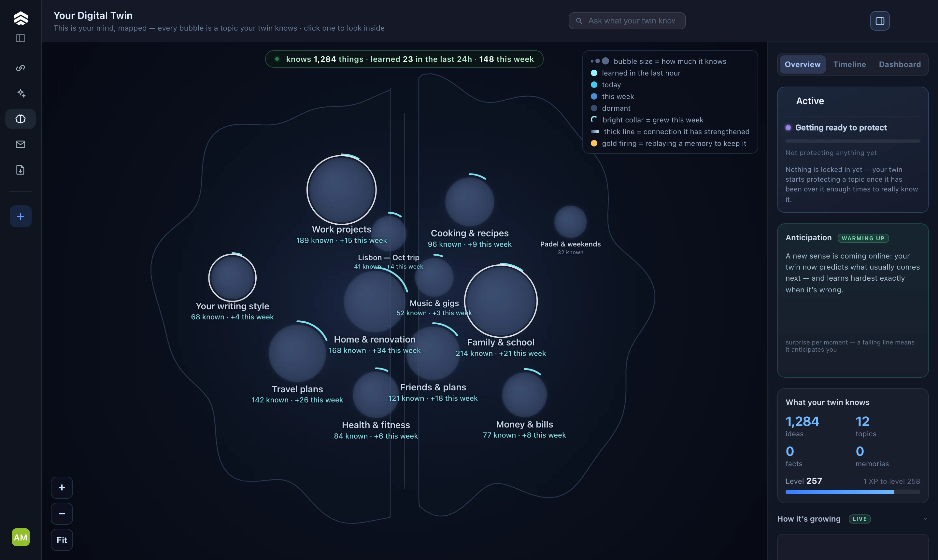The image size is (938, 560).
Task: Toggle the left sidebar panel icon
Action: [x=21, y=38]
